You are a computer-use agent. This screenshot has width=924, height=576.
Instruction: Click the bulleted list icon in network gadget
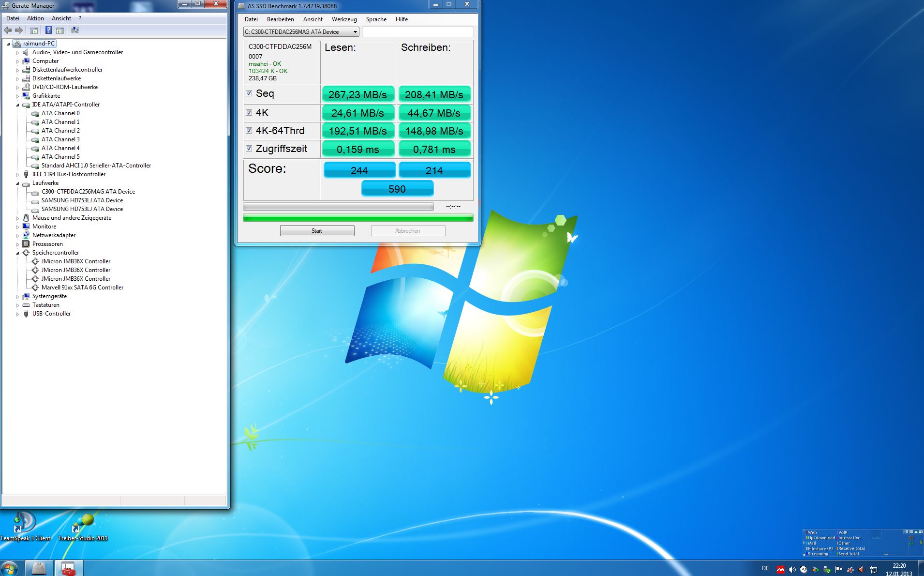coord(906,531)
